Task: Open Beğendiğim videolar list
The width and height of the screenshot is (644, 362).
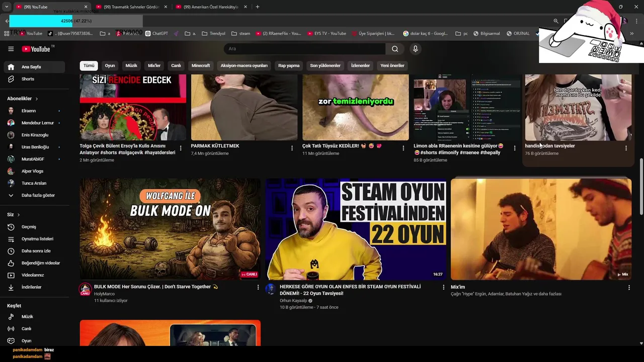Action: [x=34, y=263]
